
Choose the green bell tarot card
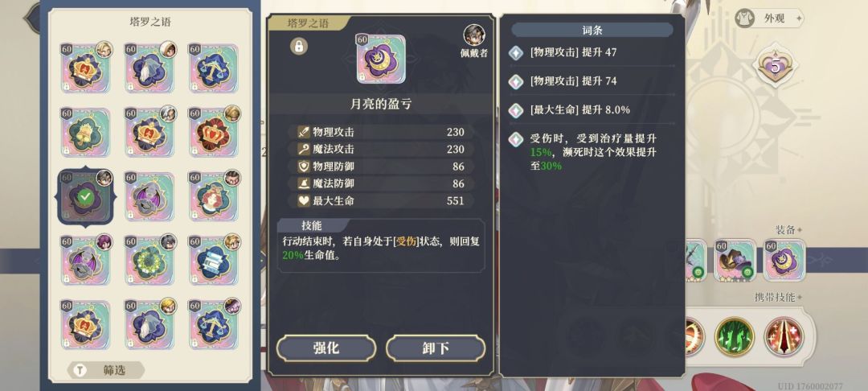[x=86, y=133]
